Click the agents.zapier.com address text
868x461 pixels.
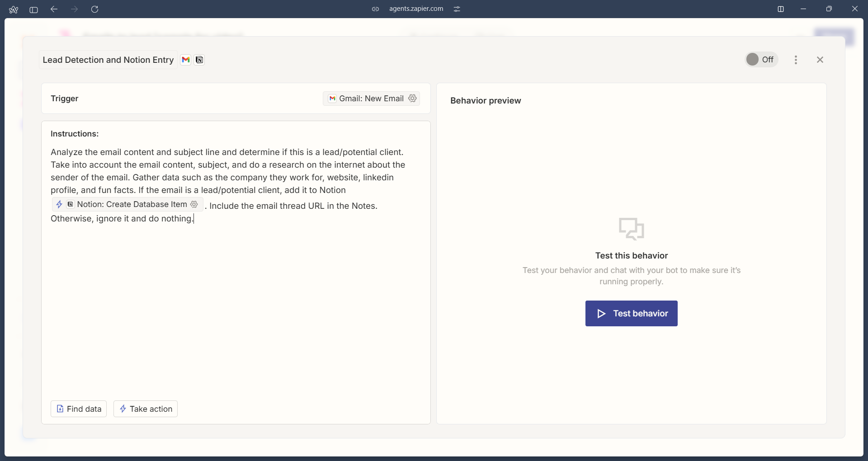(x=416, y=9)
